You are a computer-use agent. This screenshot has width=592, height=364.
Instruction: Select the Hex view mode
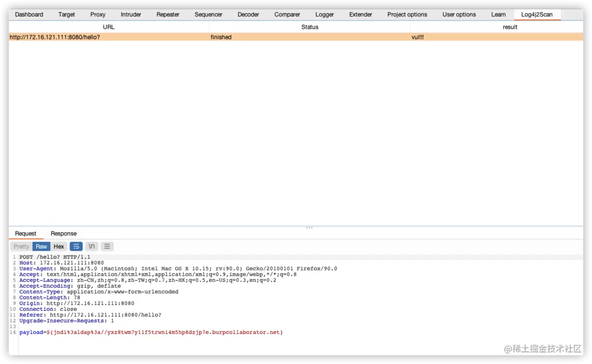[x=59, y=246]
